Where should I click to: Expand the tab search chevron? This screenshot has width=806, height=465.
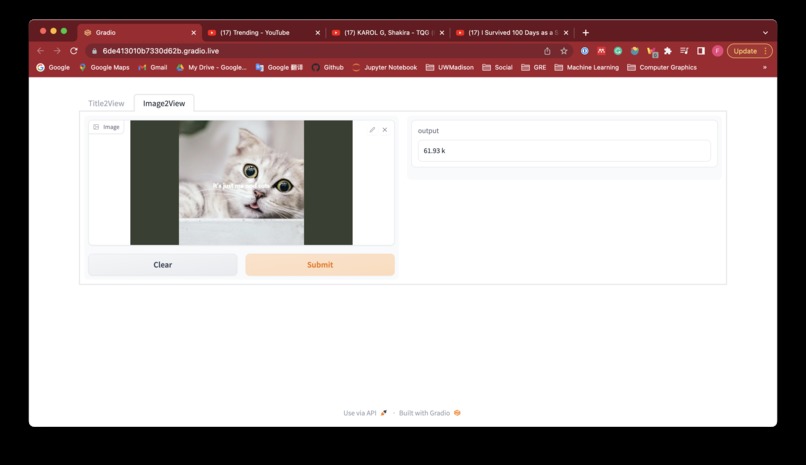point(765,32)
